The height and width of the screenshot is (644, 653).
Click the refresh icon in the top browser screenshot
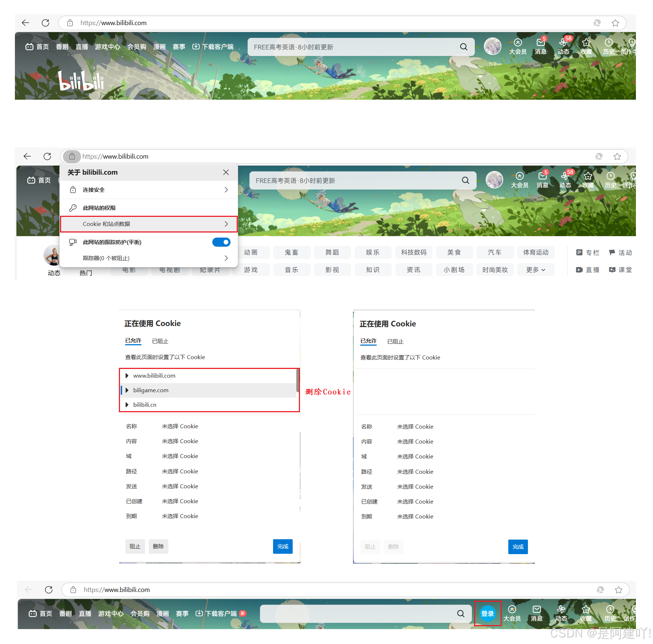pos(45,23)
